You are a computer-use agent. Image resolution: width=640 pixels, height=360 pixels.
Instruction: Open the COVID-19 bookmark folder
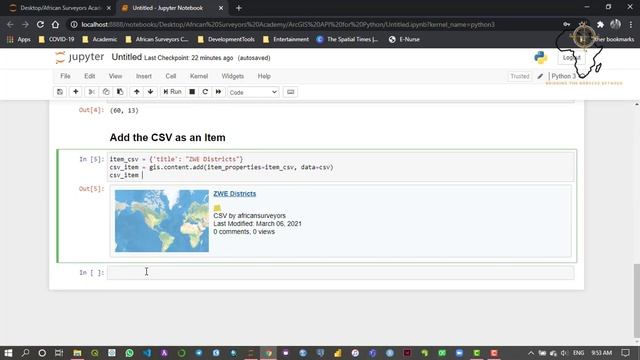(x=56, y=39)
